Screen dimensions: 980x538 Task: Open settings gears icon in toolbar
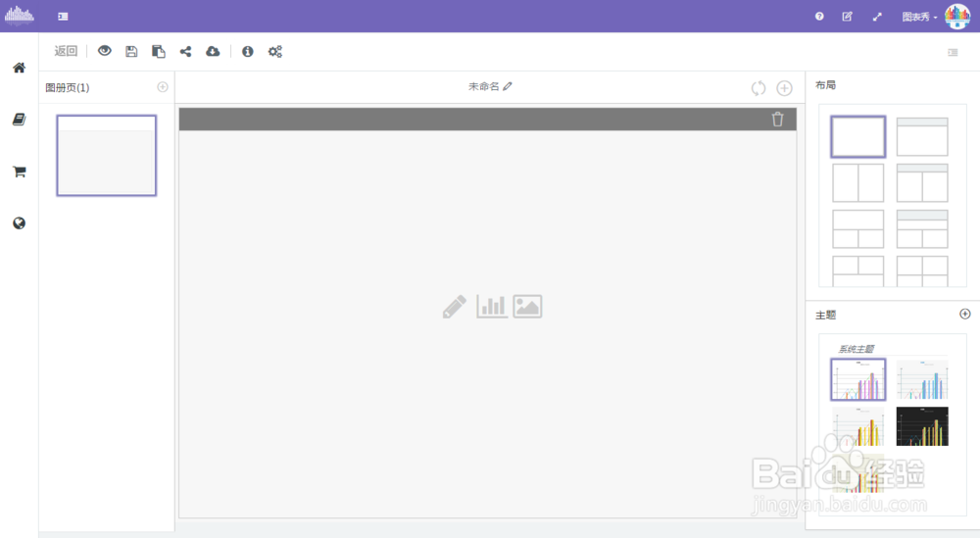pos(275,51)
